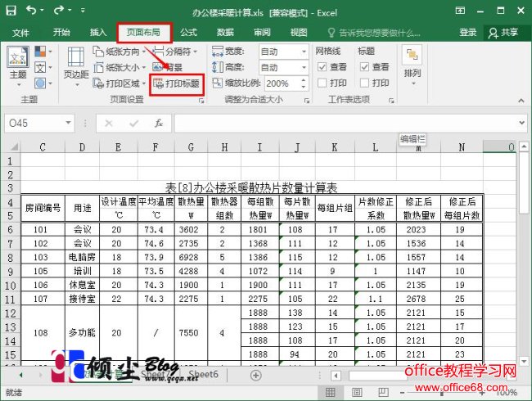Select column G header
532x401 pixels.
pyautogui.click(x=191, y=147)
